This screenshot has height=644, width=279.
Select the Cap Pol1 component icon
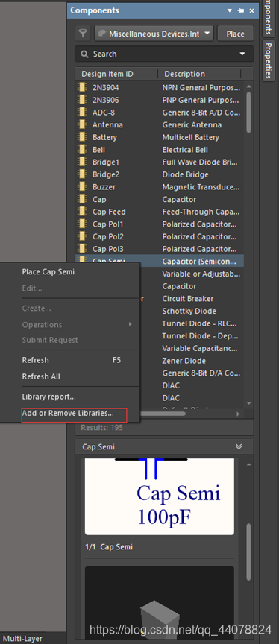coord(83,224)
